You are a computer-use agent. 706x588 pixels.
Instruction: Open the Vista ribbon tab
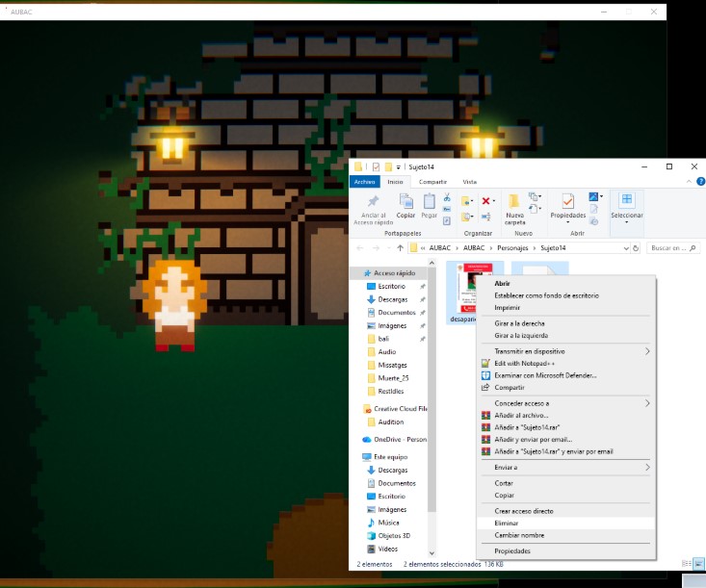(470, 182)
